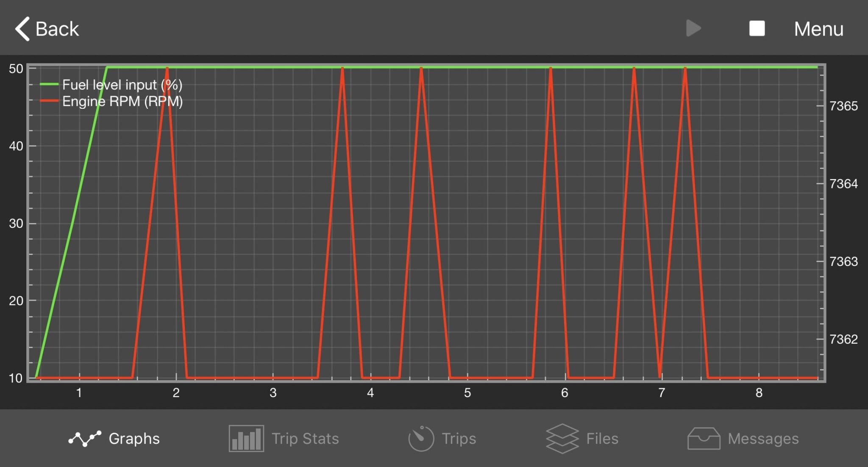Tap the Back chevron arrow
This screenshot has height=467, width=868.
pos(22,29)
